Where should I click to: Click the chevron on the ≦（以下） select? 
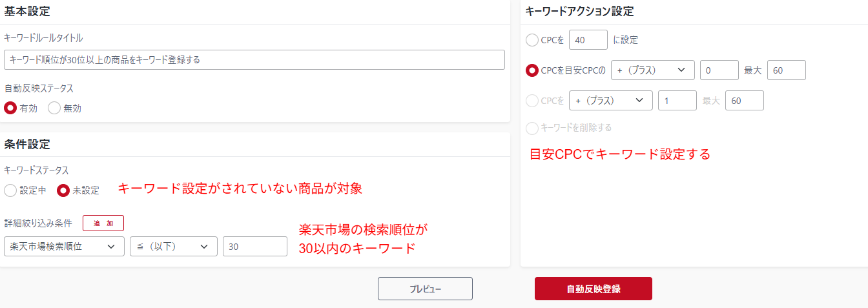[x=204, y=246]
